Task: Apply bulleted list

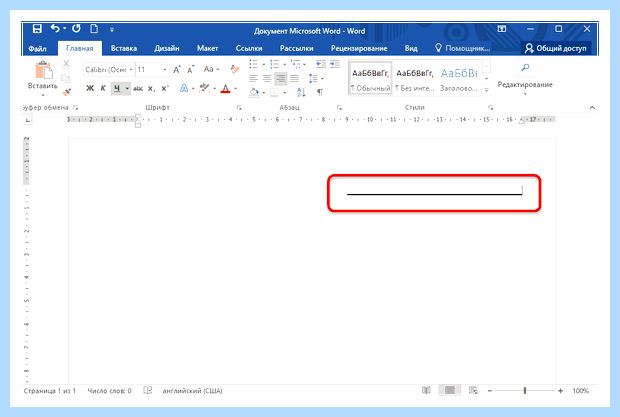Action: 253,64
